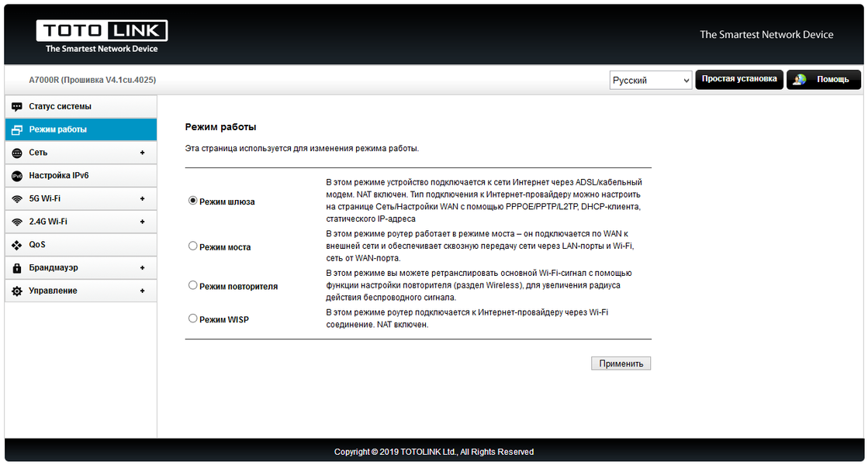Click the 2.4G Wi-Fi menu label

tap(48, 222)
